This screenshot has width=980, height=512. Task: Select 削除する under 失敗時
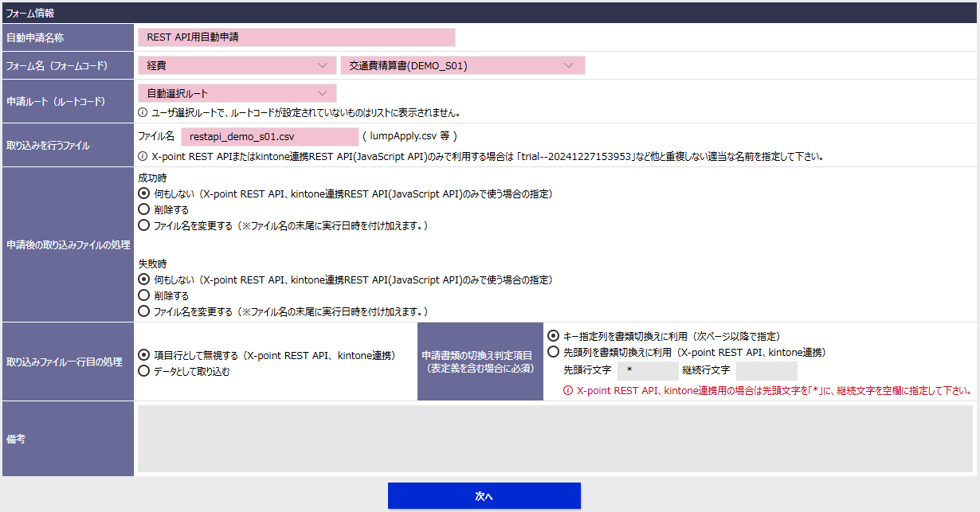(145, 297)
